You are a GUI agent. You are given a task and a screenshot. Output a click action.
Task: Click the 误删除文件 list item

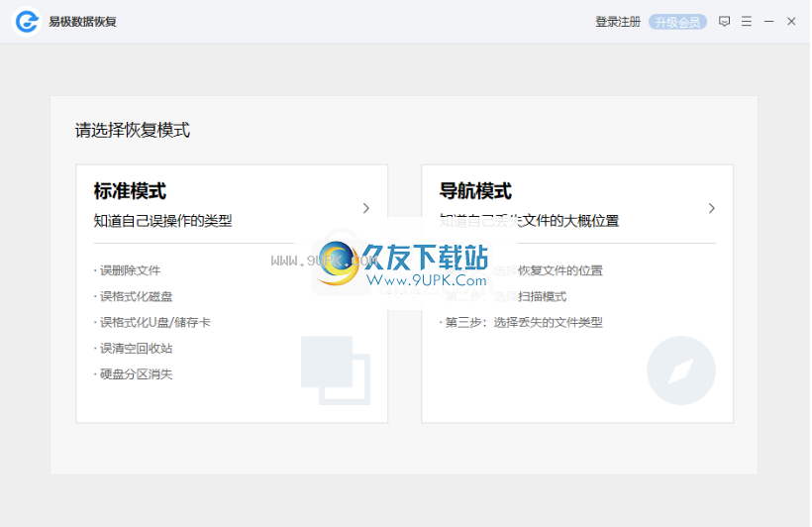coord(128,270)
